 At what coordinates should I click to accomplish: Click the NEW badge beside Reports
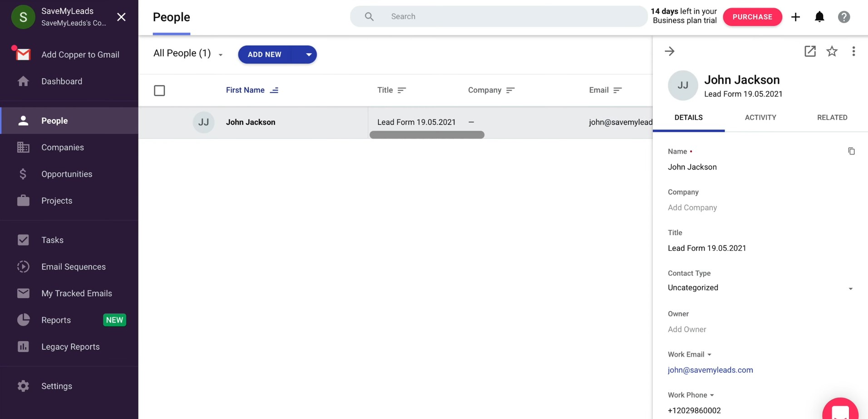(114, 320)
